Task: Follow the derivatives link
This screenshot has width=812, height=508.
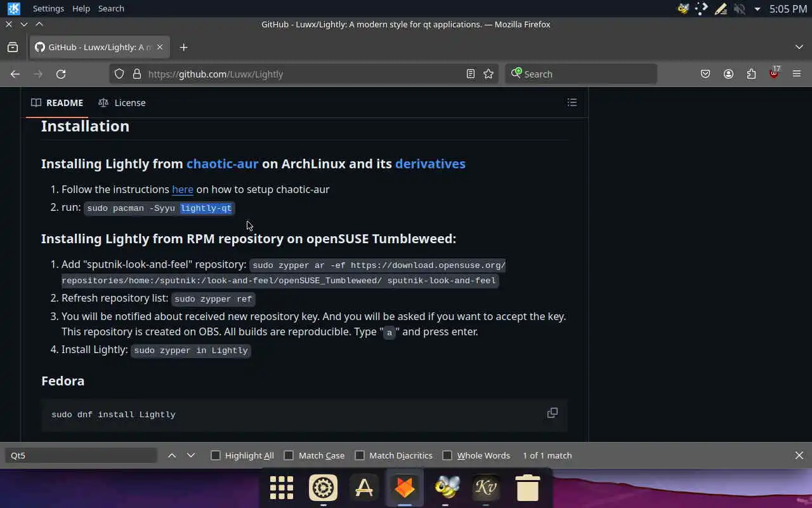Action: pos(430,163)
